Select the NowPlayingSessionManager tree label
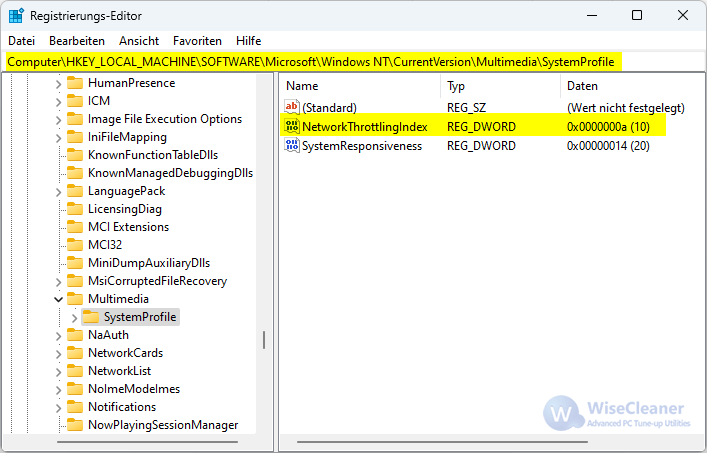 click(163, 425)
